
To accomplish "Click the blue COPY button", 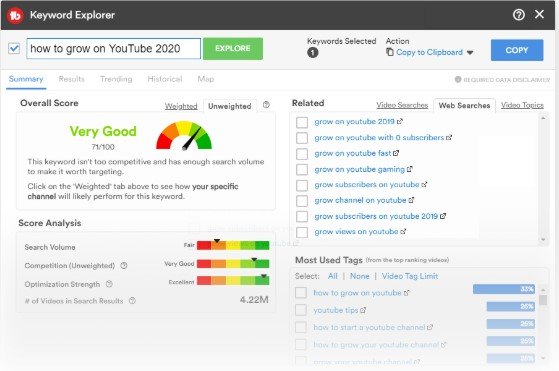I will coord(517,50).
